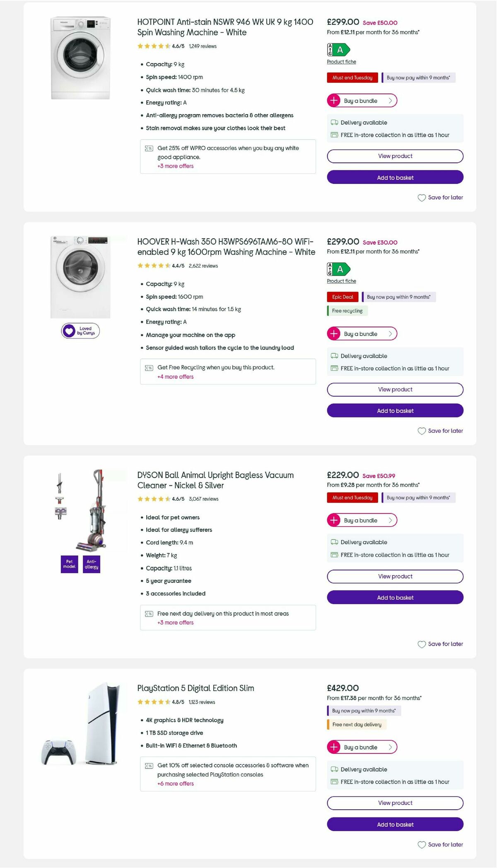Open the Hotpoint washing machine product fiche

[x=340, y=61]
